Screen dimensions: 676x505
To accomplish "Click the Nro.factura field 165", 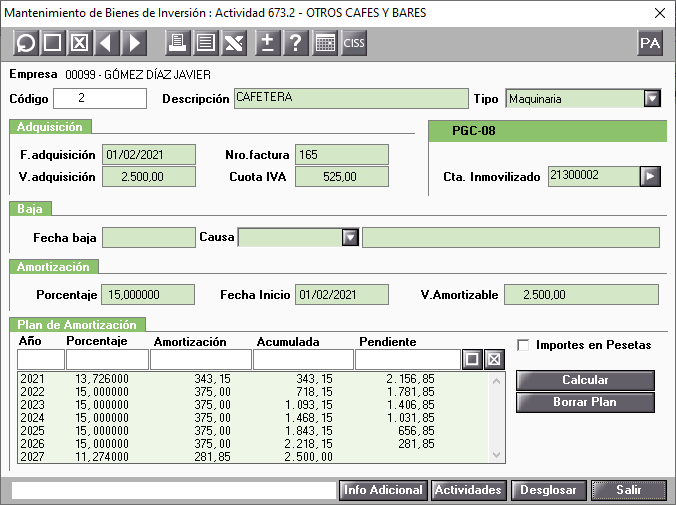I will click(x=342, y=154).
